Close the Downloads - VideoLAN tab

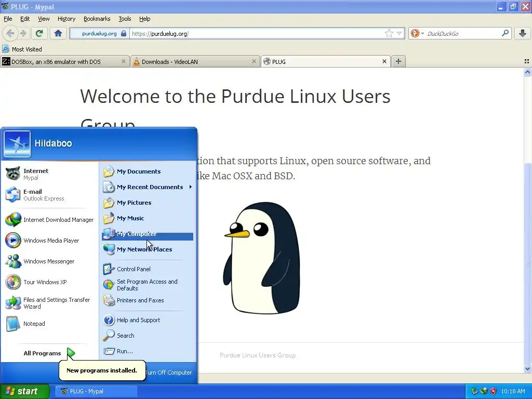pyautogui.click(x=254, y=61)
